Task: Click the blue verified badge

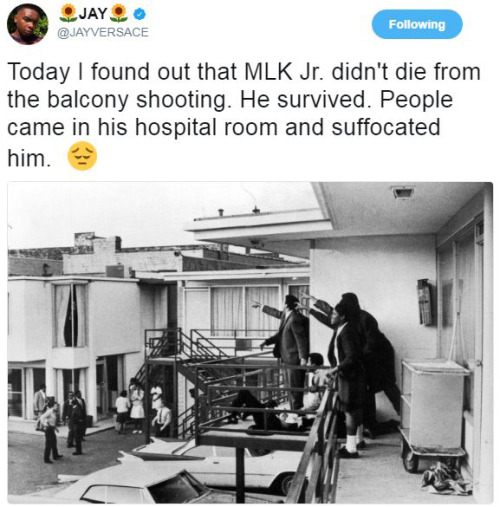Action: (x=140, y=13)
